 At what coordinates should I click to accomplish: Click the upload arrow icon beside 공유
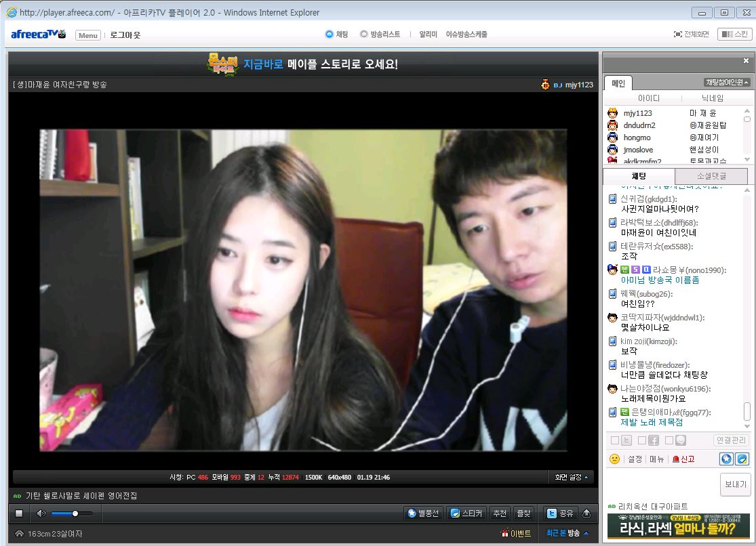586,513
